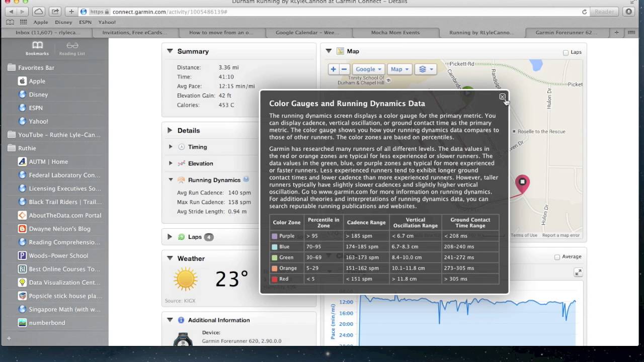Collapse the Map section triangle
Image resolution: width=644 pixels, height=362 pixels.
tap(329, 51)
